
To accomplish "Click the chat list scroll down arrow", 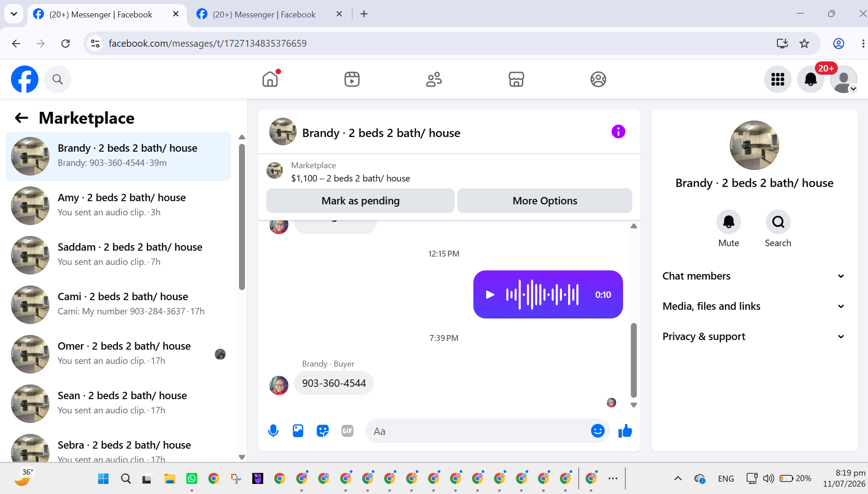I will coord(242,457).
